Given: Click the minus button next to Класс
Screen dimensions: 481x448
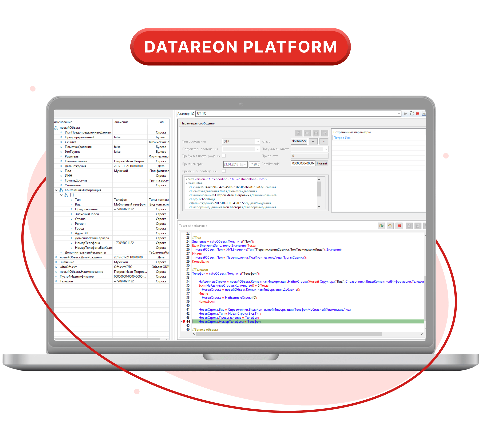Looking at the screenshot, I should (324, 141).
